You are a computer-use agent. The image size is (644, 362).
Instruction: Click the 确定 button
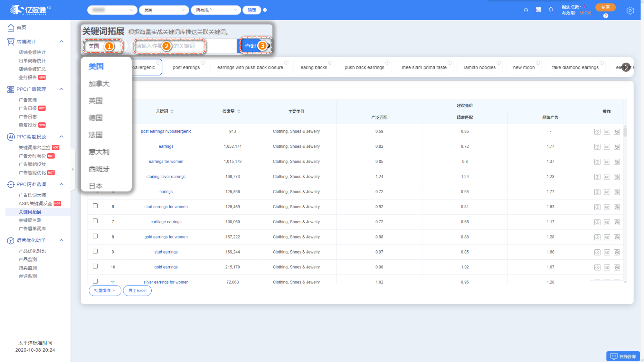pyautogui.click(x=252, y=10)
